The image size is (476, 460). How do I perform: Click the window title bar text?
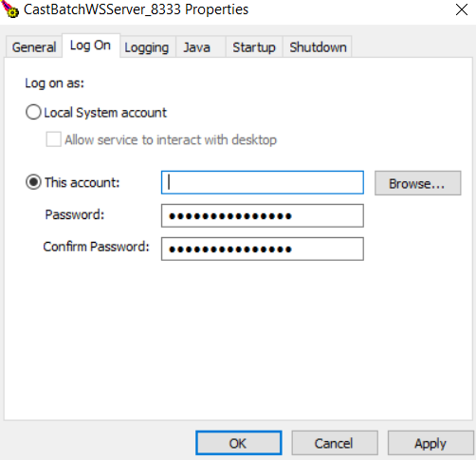tap(136, 9)
